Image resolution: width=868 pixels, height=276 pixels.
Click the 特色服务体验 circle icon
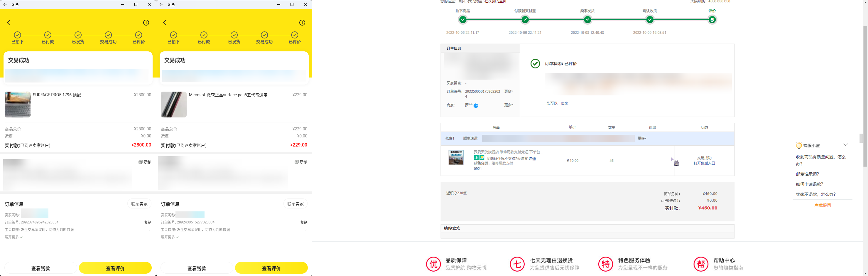(x=605, y=264)
